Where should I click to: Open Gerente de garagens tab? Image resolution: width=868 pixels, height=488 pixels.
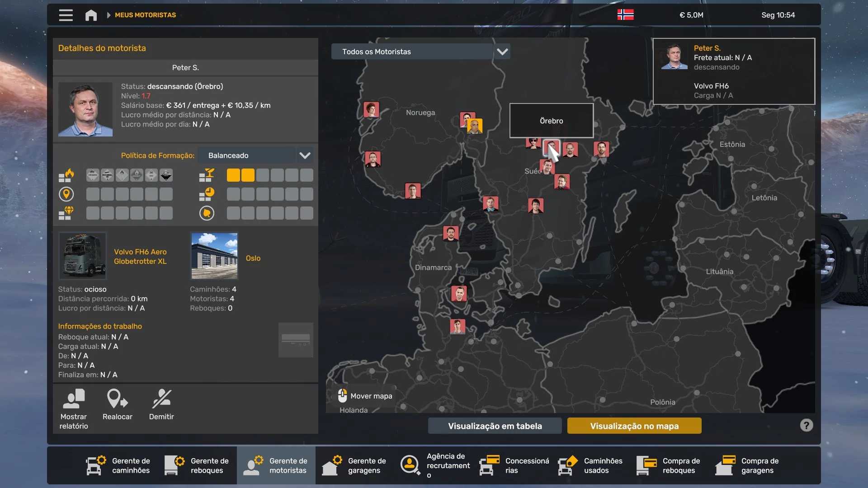click(x=354, y=465)
